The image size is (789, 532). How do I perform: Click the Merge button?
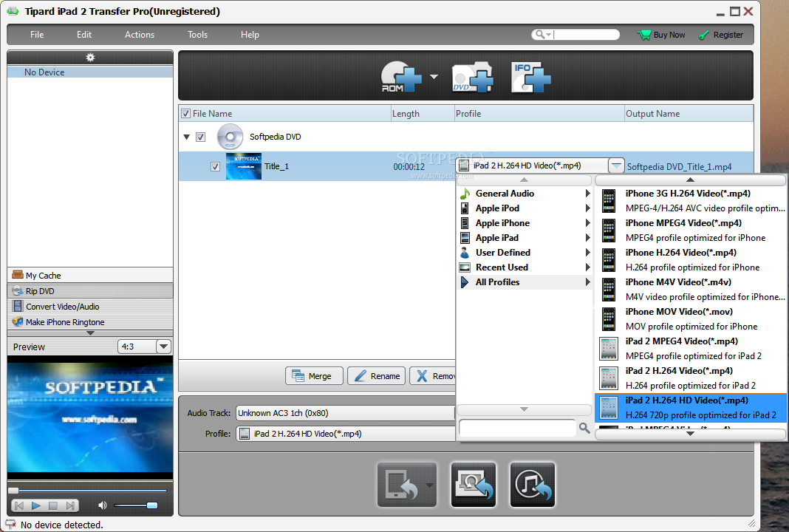(x=314, y=376)
